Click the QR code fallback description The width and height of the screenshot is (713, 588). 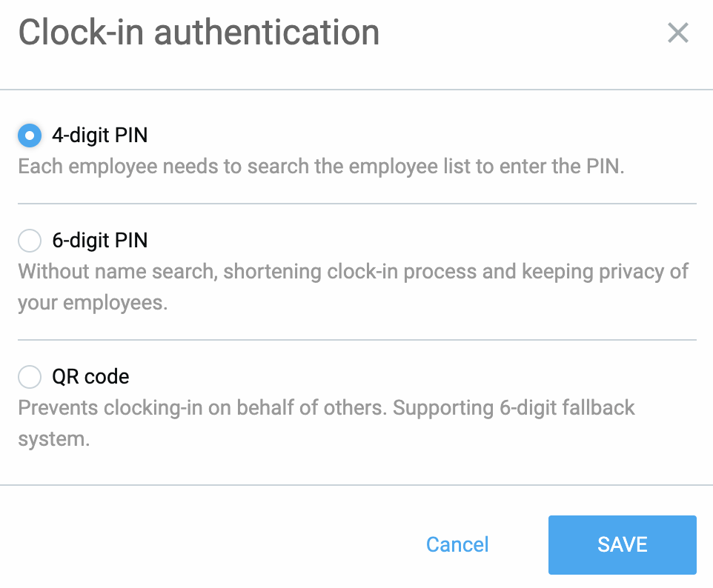pyautogui.click(x=326, y=408)
